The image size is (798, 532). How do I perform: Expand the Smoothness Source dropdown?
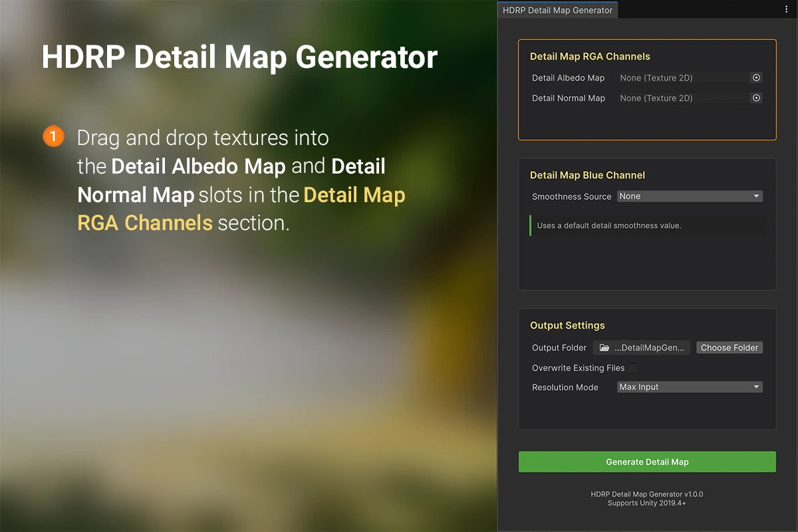[690, 196]
